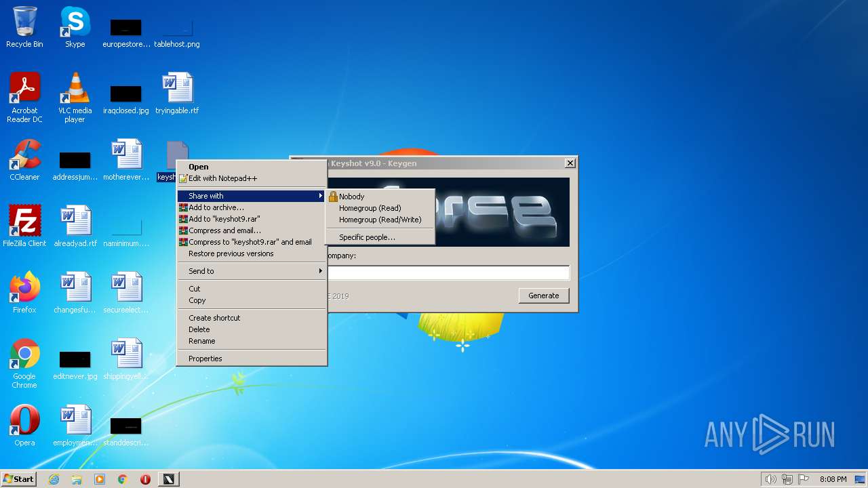The image size is (868, 488).
Task: Click Copy in the context menu
Action: coord(252,300)
